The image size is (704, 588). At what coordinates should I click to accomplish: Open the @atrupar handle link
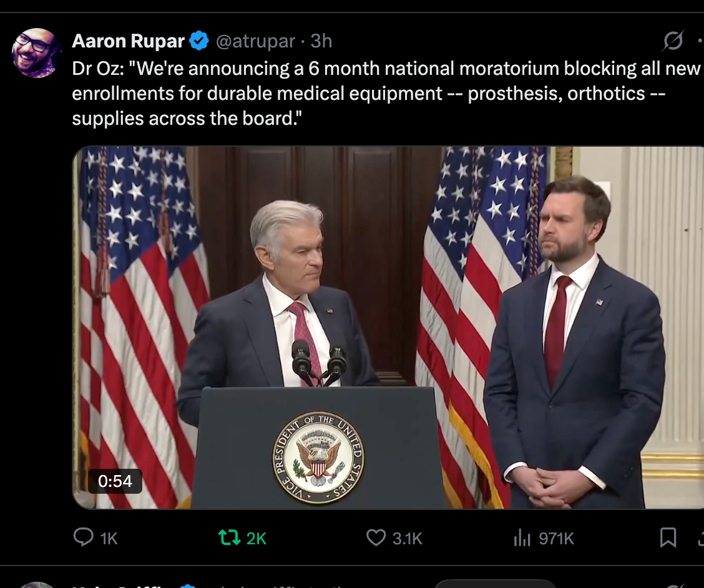pyautogui.click(x=255, y=41)
